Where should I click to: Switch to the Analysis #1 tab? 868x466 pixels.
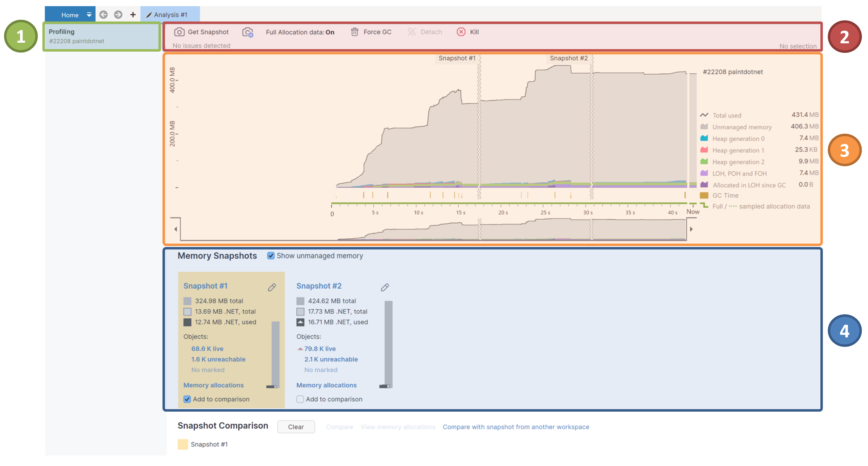[170, 14]
